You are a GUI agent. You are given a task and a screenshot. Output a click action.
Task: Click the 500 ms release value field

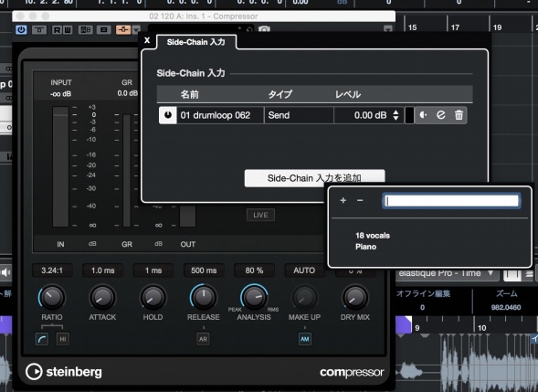(204, 270)
